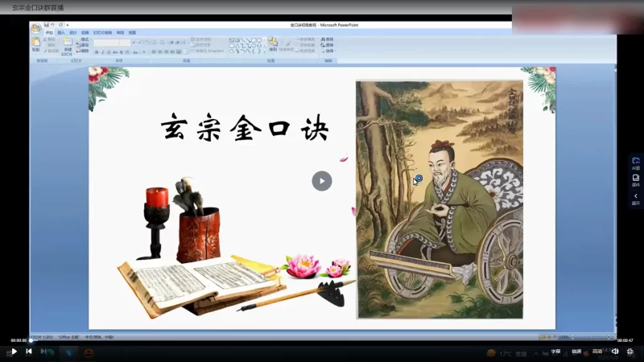Screen dimensions: 644x362
Task: Toggle the 字幕 subtitles option
Action: click(x=555, y=352)
